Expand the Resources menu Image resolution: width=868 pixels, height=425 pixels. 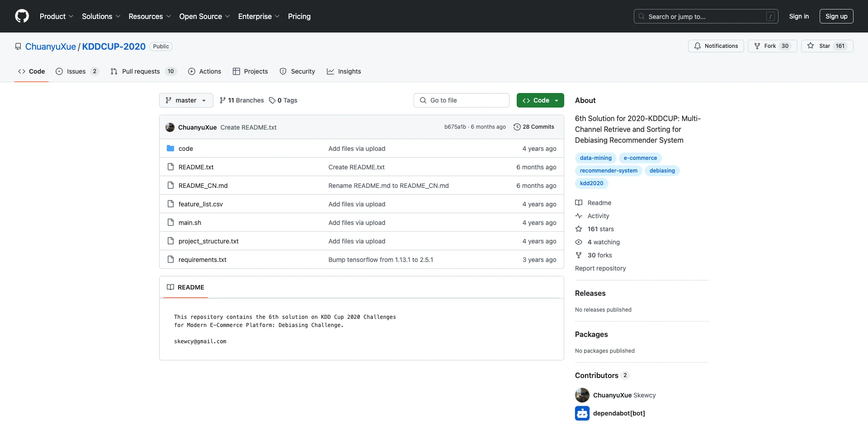[x=150, y=16]
